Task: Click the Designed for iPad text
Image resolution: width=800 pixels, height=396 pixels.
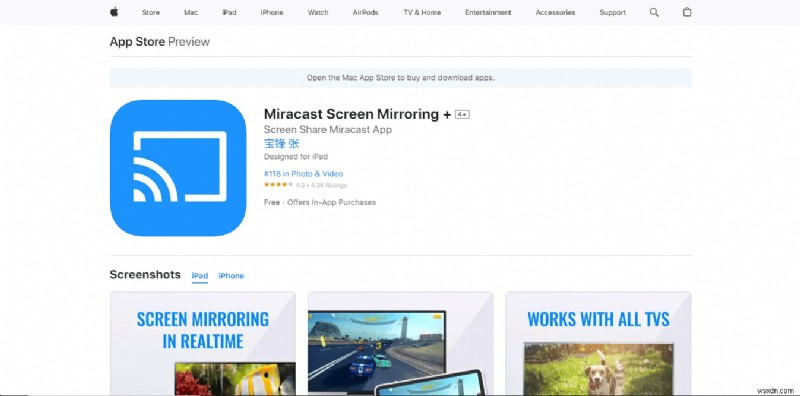Action: click(295, 157)
